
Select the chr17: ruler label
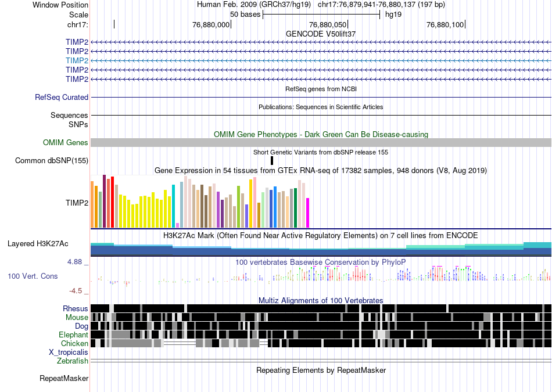point(77,24)
